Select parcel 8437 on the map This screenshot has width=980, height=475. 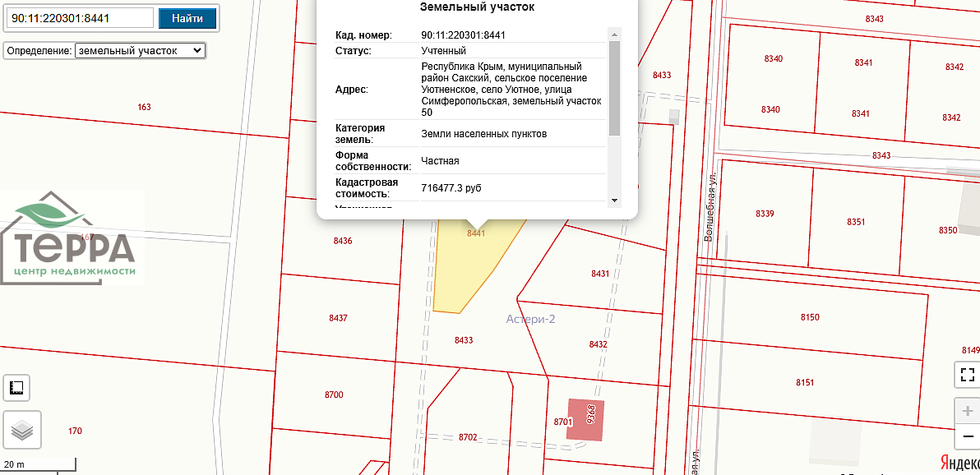coord(338,318)
